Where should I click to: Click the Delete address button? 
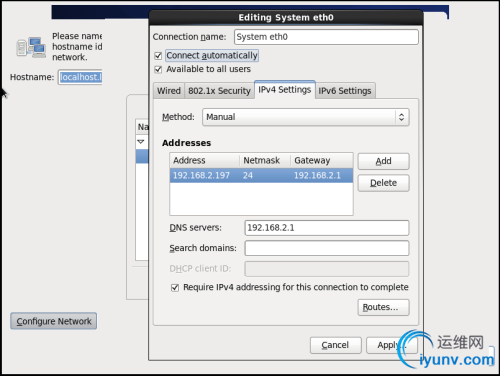tap(383, 183)
